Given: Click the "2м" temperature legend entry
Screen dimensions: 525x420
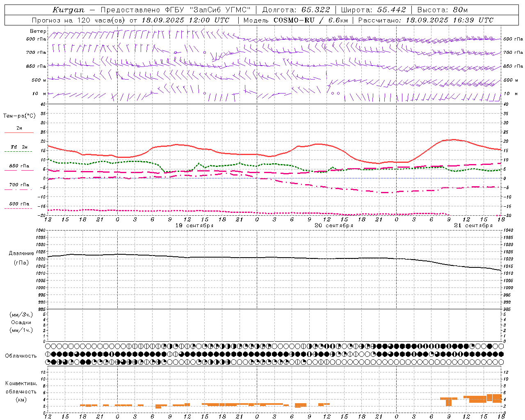Looking at the screenshot, I should 19,128.
